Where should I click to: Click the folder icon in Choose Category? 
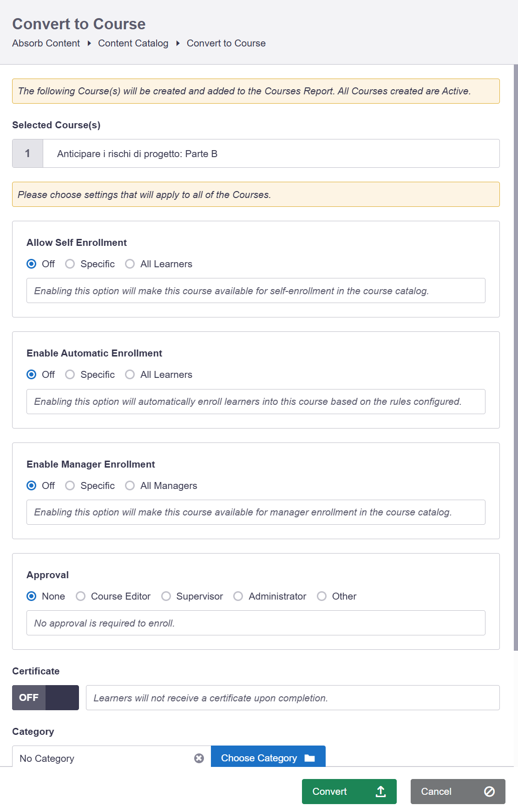point(310,758)
